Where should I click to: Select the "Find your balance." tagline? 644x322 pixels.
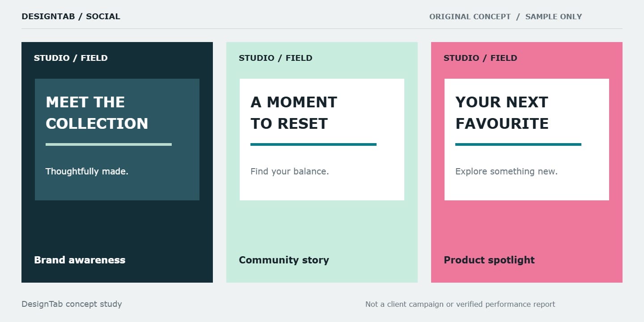[290, 171]
